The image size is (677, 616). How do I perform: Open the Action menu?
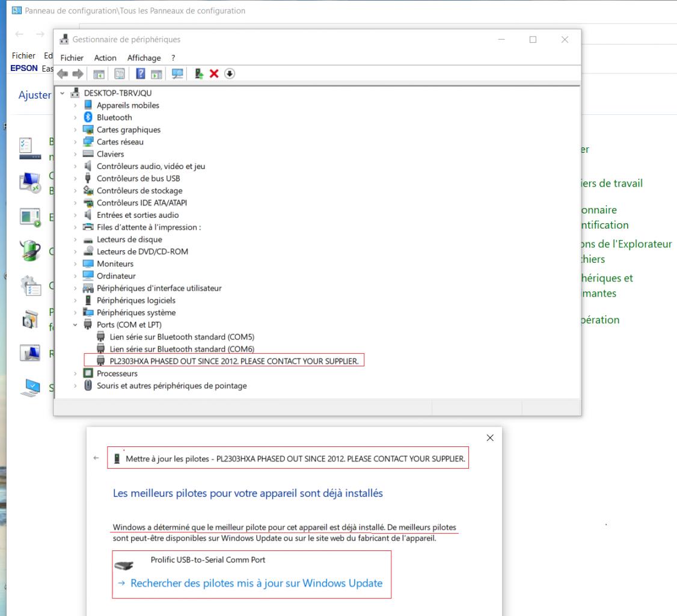pos(105,58)
